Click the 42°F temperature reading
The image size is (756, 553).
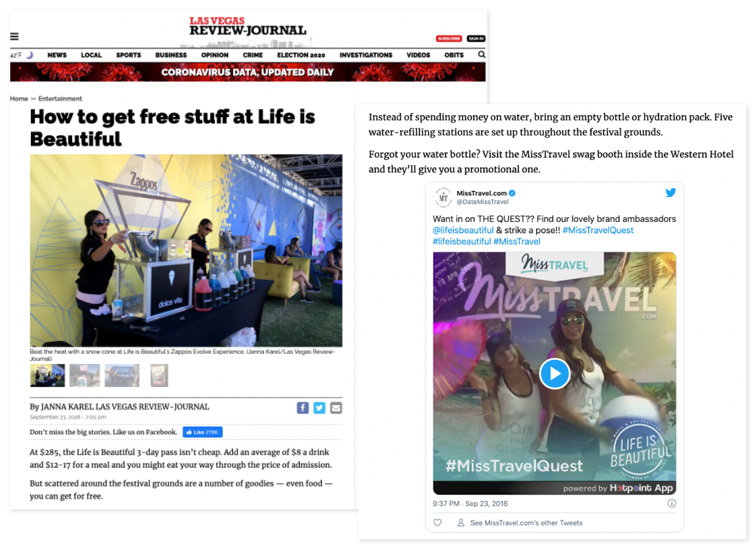pos(16,55)
